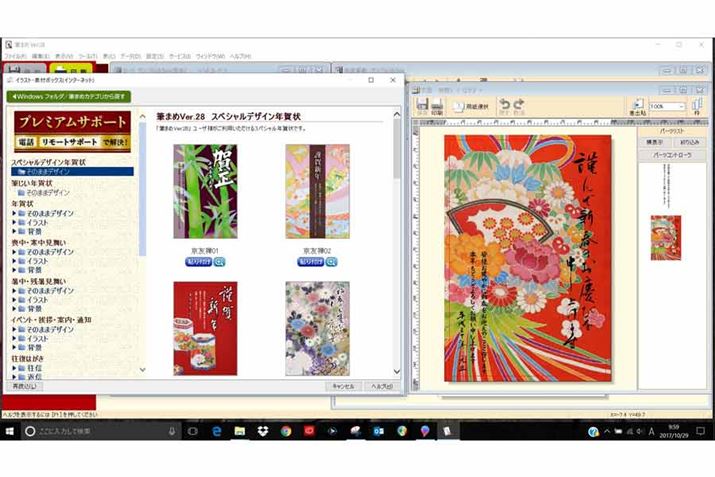This screenshot has width=715, height=477.
Task: Open File Explorer from the taskbar
Action: click(x=240, y=431)
